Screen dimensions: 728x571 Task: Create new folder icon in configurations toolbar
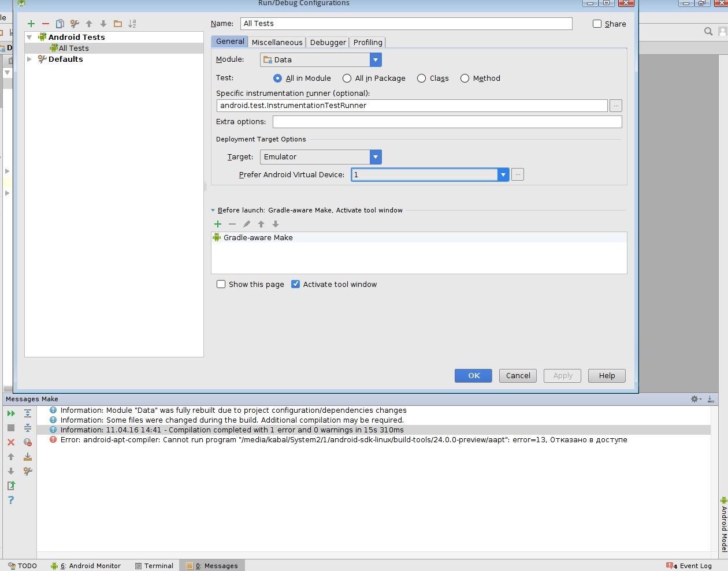(x=118, y=24)
